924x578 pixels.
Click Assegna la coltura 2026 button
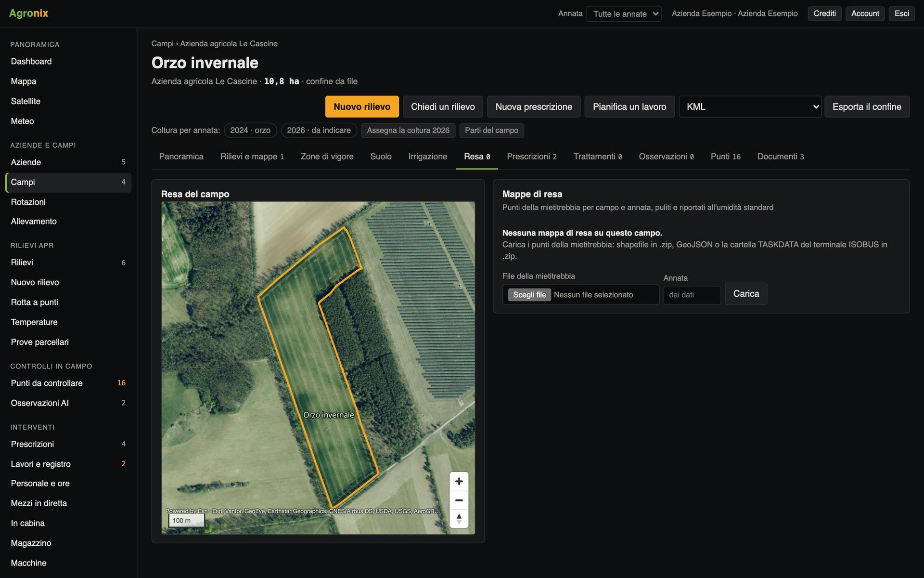pyautogui.click(x=408, y=131)
